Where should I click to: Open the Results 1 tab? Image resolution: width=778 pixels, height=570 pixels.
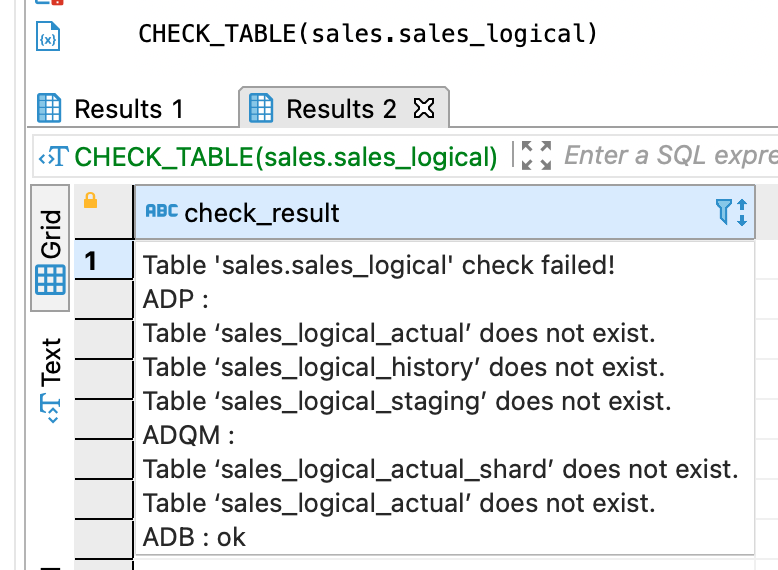click(x=111, y=108)
